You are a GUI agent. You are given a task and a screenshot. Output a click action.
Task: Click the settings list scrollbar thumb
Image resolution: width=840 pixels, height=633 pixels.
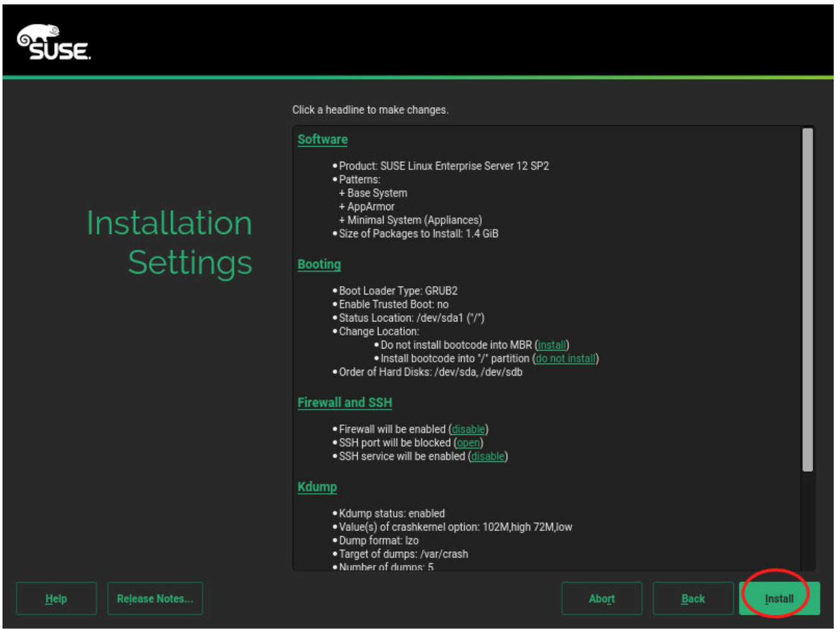(x=807, y=299)
